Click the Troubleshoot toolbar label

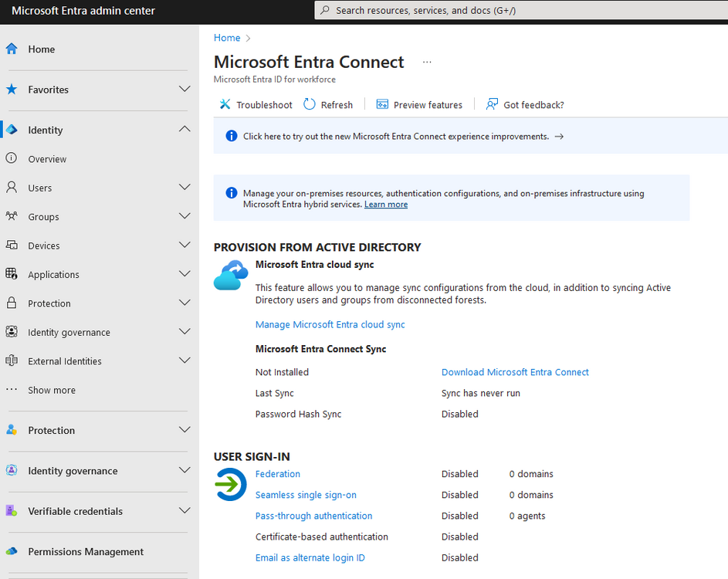[264, 105]
